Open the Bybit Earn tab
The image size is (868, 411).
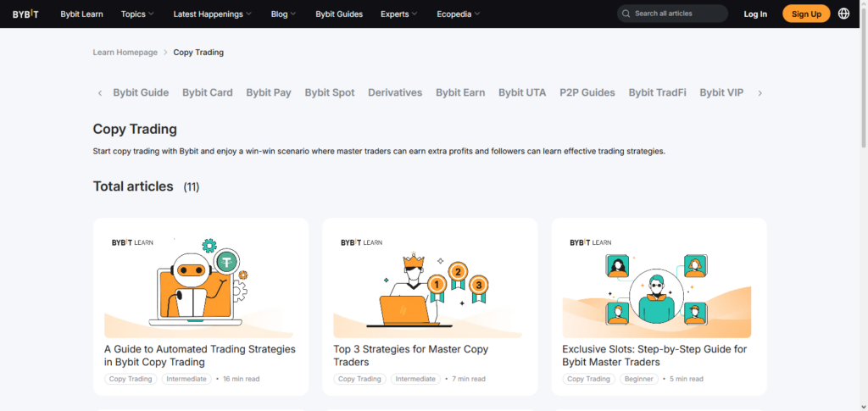point(460,93)
